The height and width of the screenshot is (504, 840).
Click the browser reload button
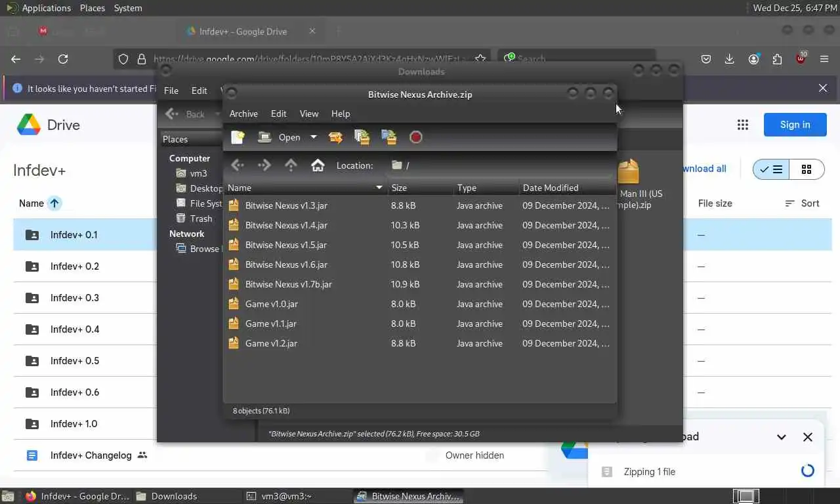[63, 59]
